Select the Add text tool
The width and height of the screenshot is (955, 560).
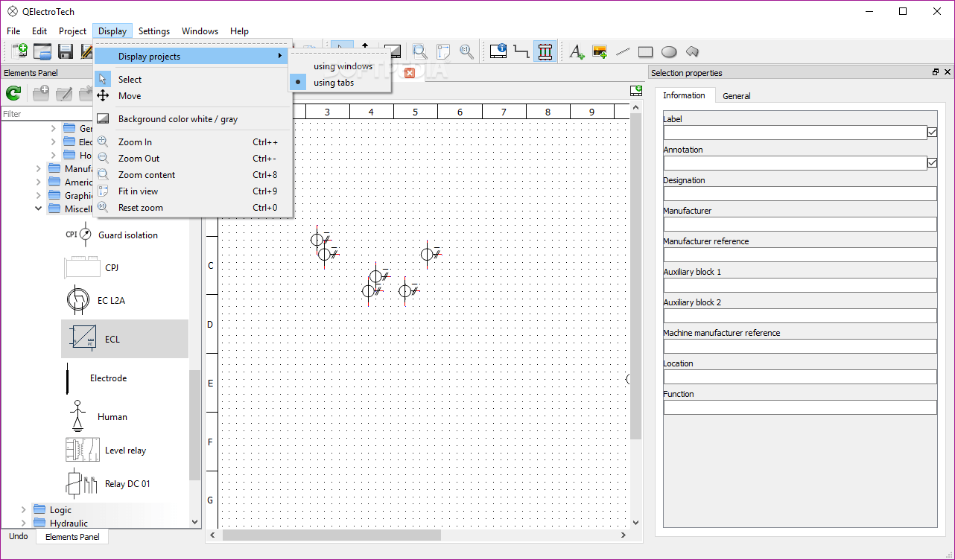[x=576, y=51]
